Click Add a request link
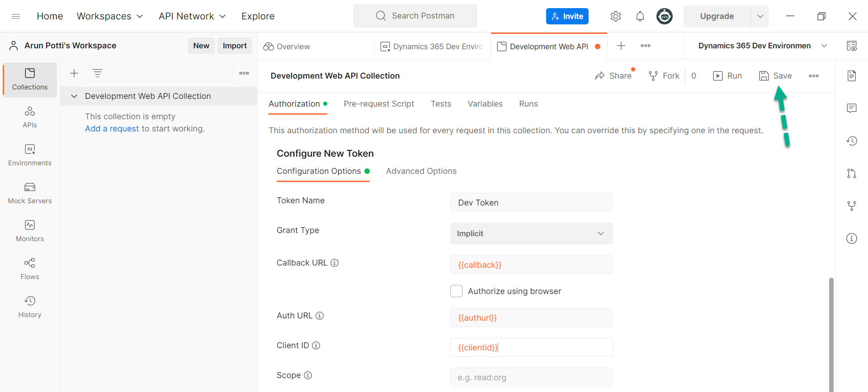 click(112, 129)
